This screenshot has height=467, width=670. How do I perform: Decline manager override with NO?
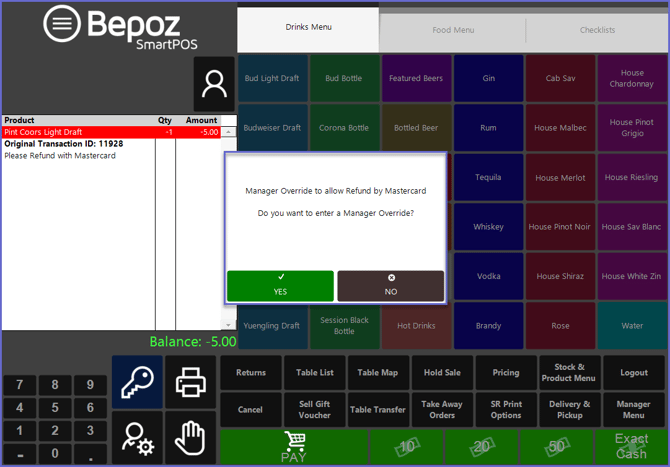click(x=391, y=285)
